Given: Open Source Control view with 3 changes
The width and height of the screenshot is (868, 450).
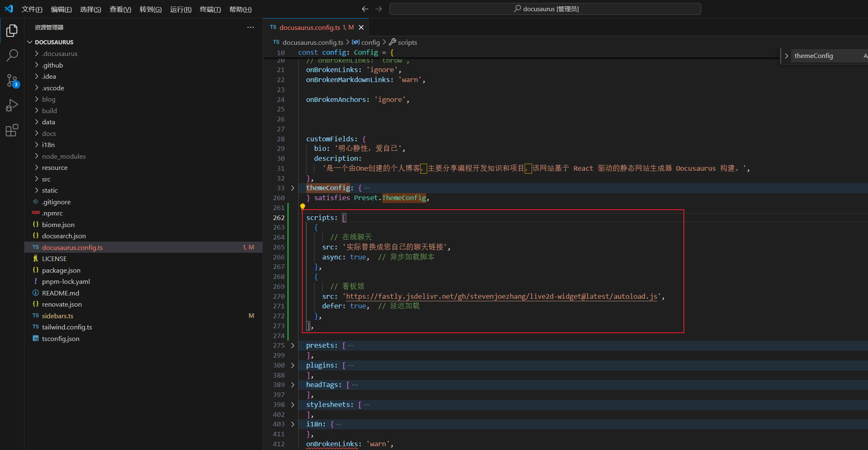Looking at the screenshot, I should point(12,81).
